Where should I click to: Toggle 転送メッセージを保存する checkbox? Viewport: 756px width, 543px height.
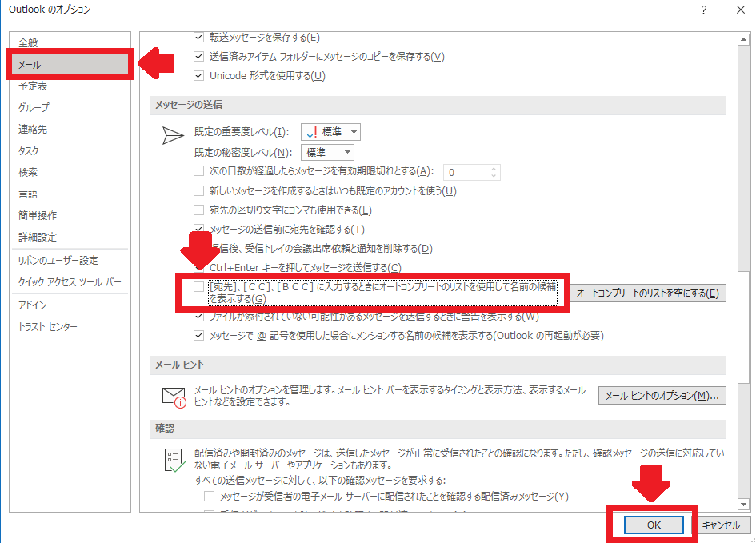point(198,37)
